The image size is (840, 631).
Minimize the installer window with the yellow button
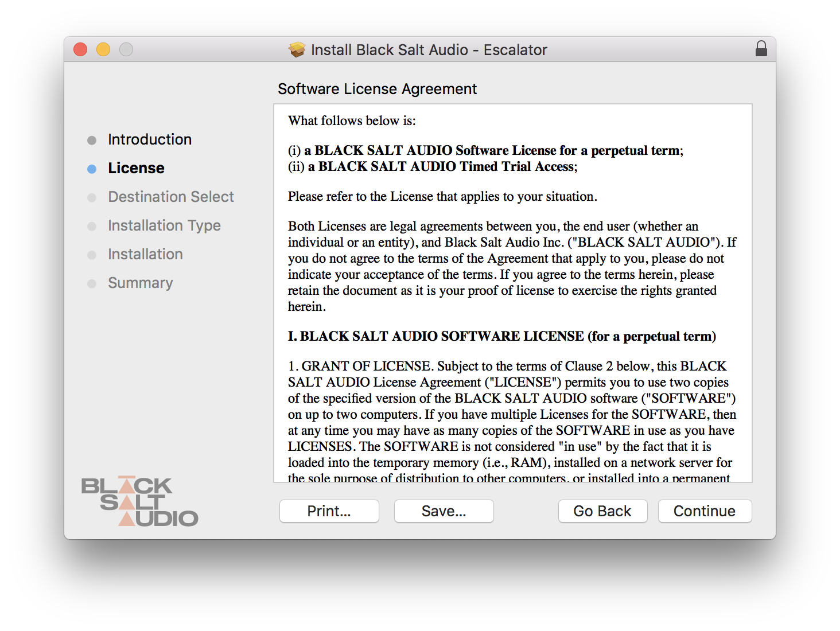(103, 49)
